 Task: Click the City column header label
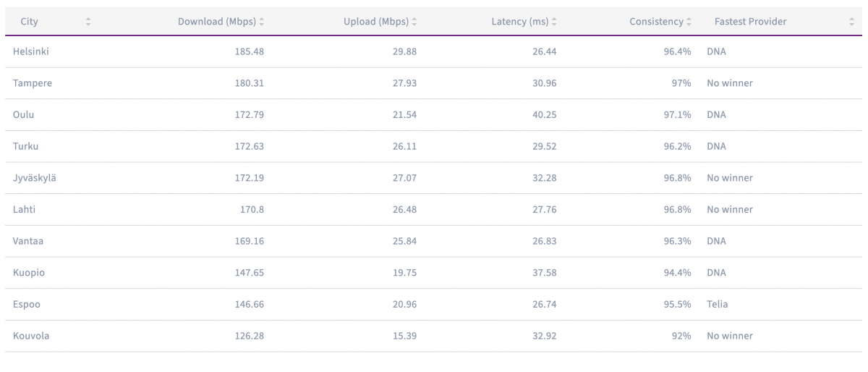tap(30, 22)
